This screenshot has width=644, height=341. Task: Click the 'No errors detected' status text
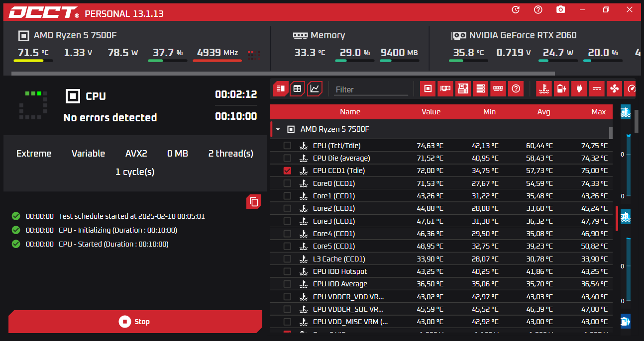coord(110,118)
